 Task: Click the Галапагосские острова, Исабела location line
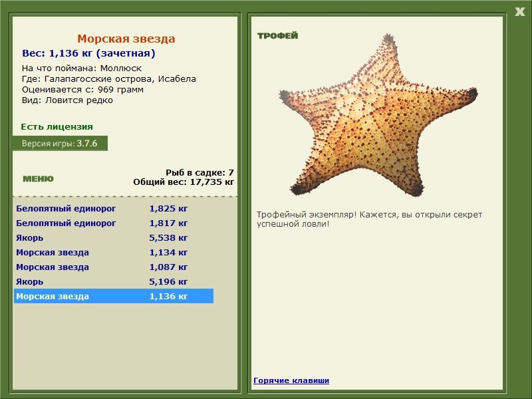point(109,79)
